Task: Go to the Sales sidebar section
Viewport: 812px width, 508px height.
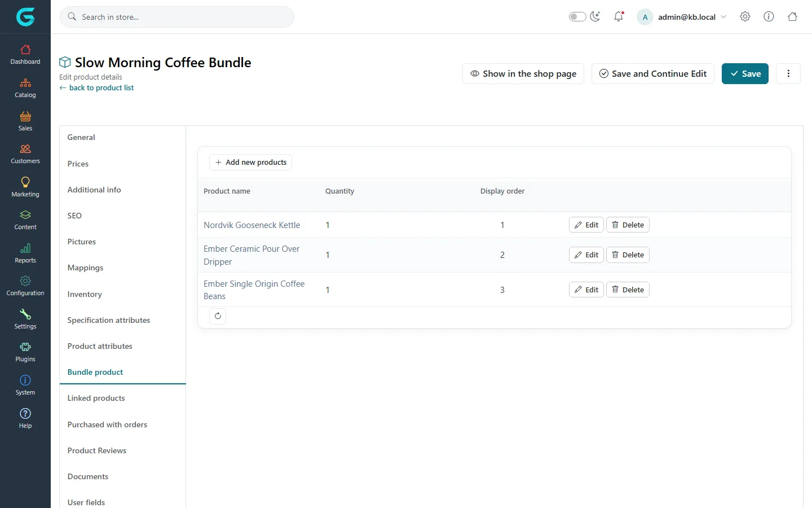Action: click(x=25, y=121)
